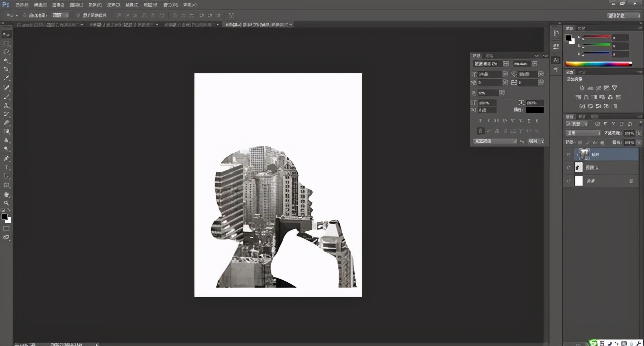
Task: Select the Rectangular Marquee tool
Action: (x=6, y=43)
